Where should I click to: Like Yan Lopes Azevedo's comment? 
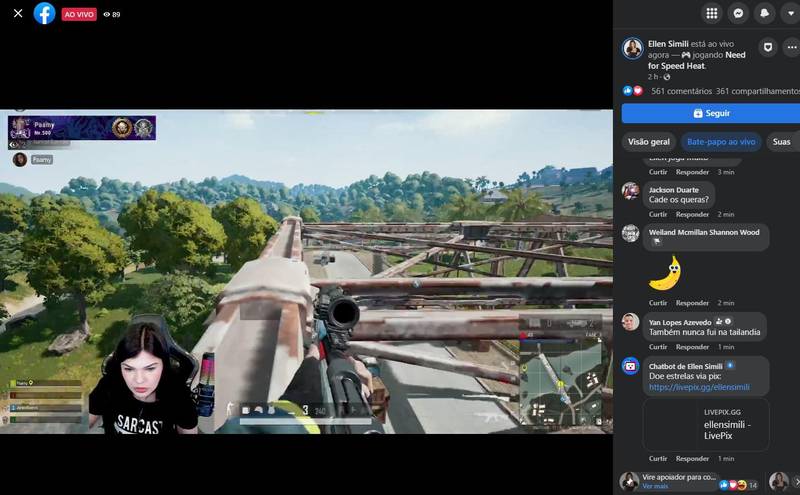[658, 347]
